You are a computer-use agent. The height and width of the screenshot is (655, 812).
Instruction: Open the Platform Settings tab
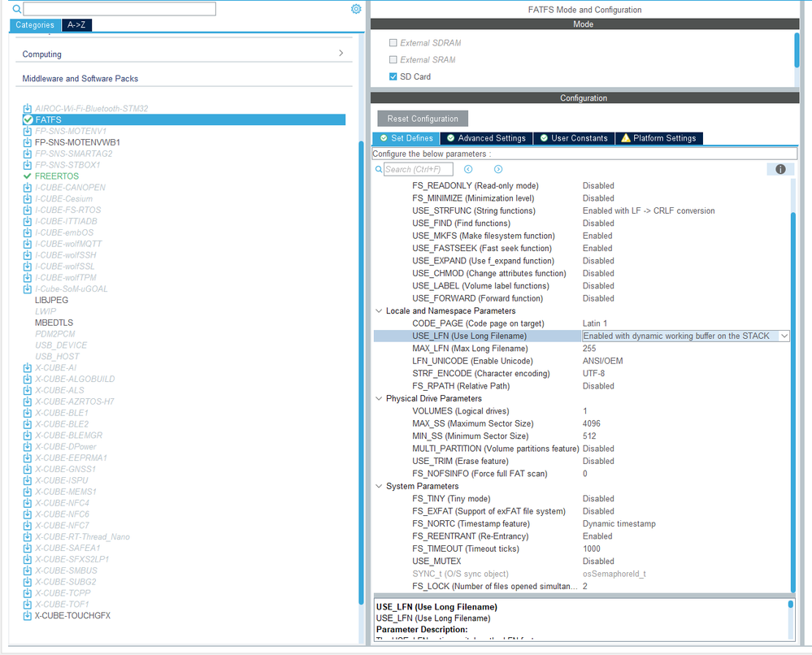(x=658, y=138)
